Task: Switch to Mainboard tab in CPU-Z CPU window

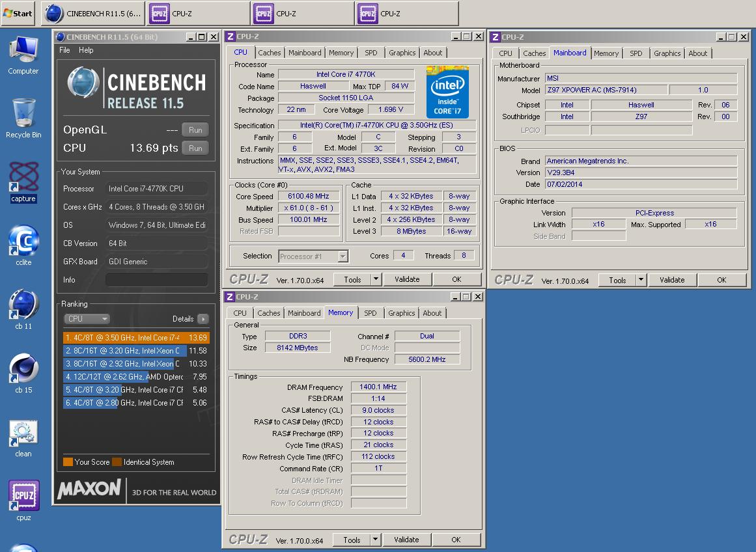Action: (305, 53)
